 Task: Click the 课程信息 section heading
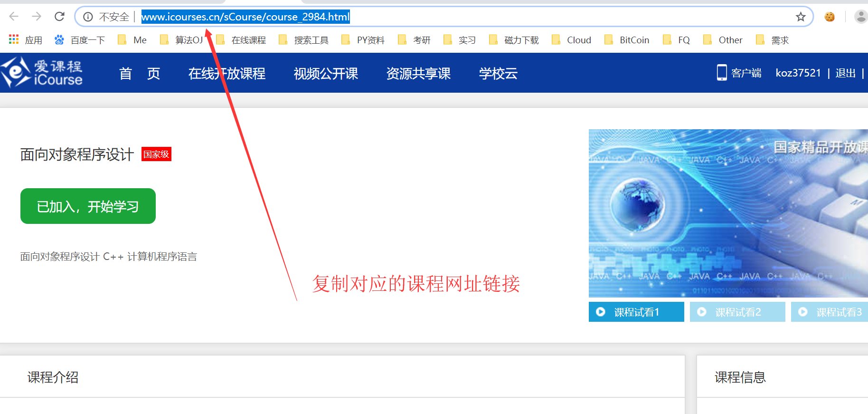pos(740,377)
